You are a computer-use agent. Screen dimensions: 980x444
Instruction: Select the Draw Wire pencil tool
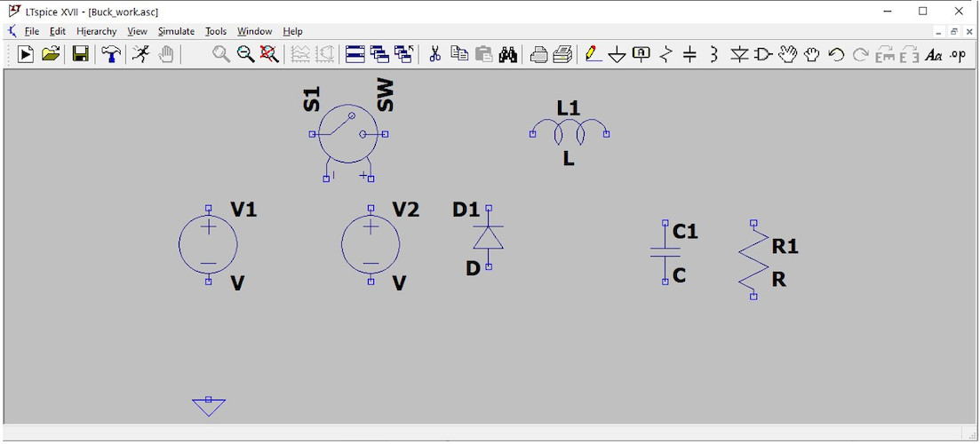(x=593, y=55)
